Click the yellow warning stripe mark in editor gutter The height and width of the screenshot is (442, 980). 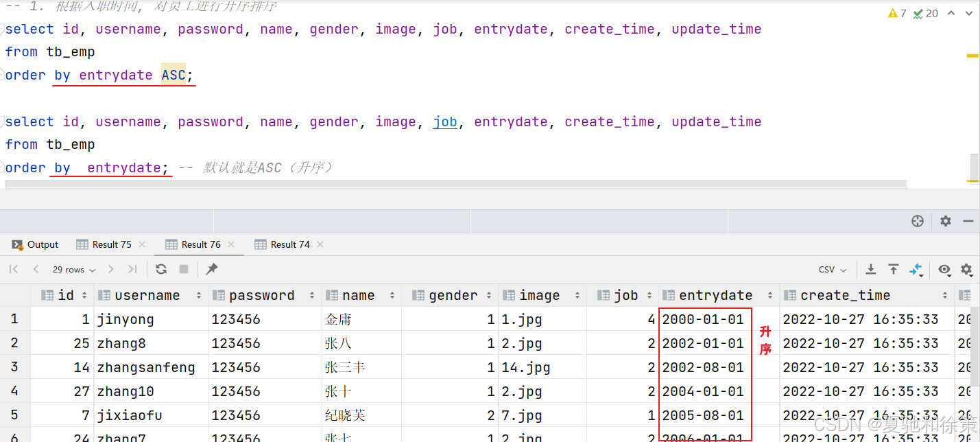972,56
